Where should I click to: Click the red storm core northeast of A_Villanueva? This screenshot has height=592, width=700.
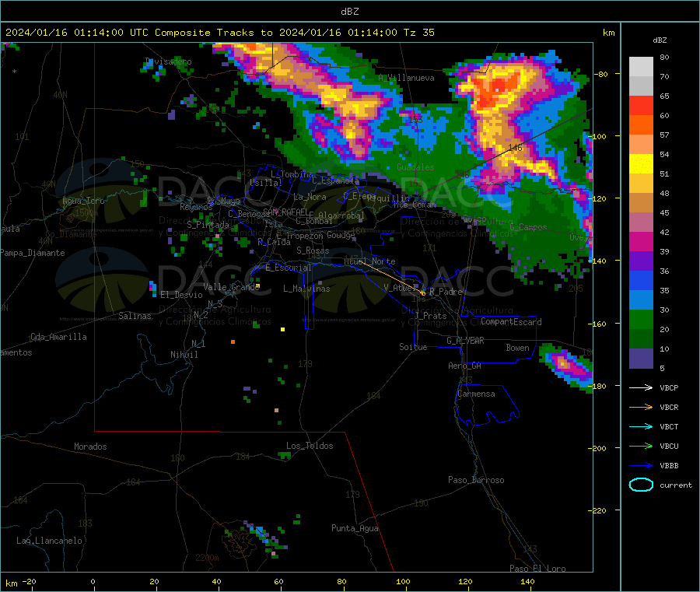498,87
